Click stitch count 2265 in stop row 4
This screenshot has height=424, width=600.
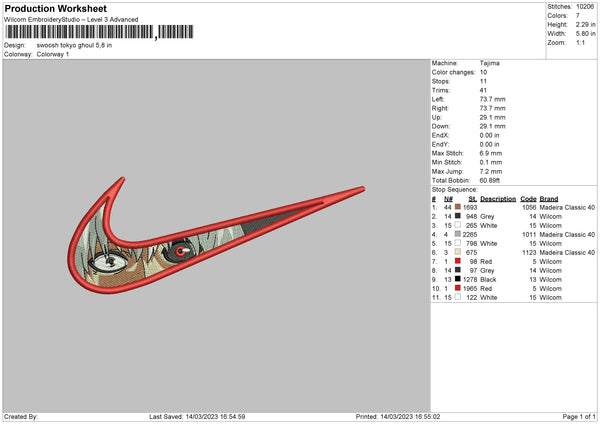470,235
